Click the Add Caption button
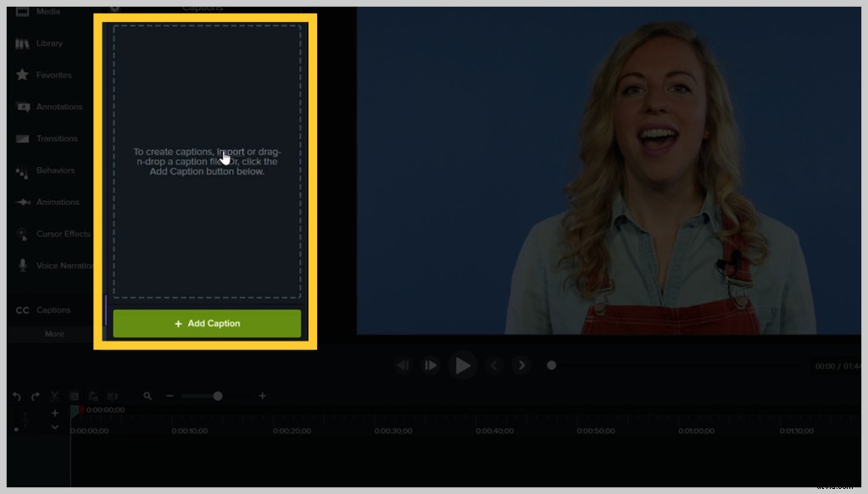868x494 pixels. click(x=206, y=323)
